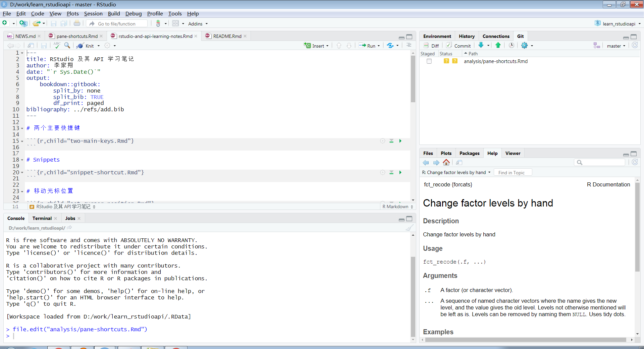Click the Diff button in Git pane
The image size is (644, 349).
tap(431, 46)
